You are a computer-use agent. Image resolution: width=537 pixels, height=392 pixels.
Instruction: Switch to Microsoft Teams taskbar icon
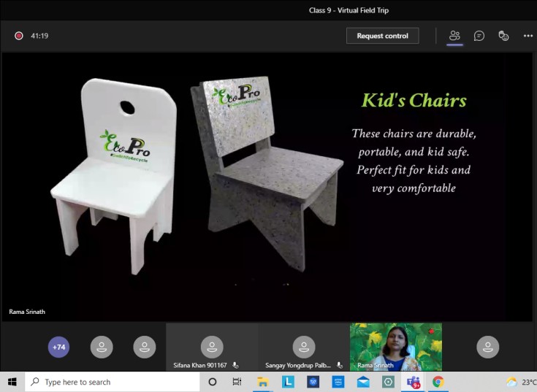413,382
